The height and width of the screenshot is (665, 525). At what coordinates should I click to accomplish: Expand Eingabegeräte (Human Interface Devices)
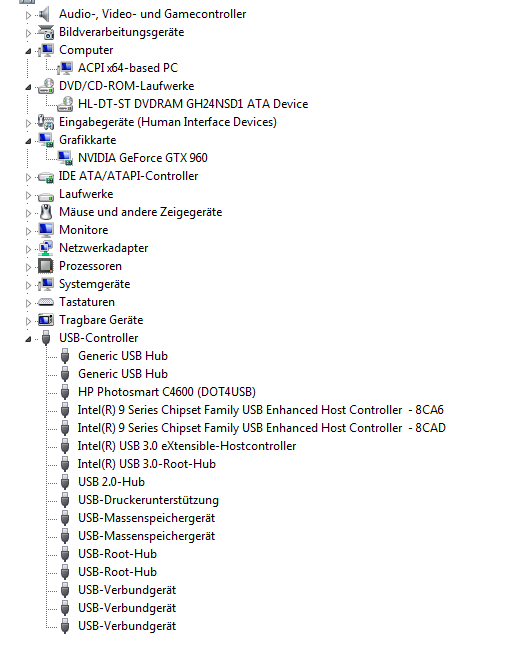28,123
